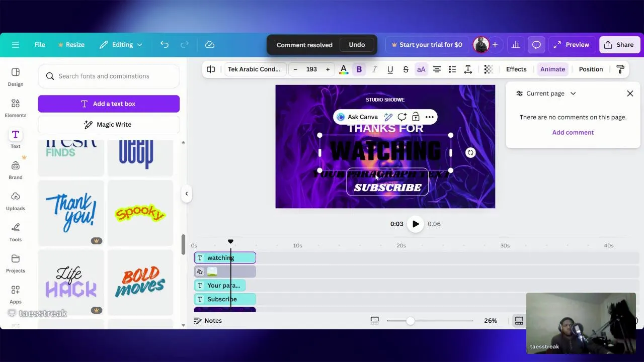Open the Apps sidebar tab
644x362 pixels.
[16, 295]
